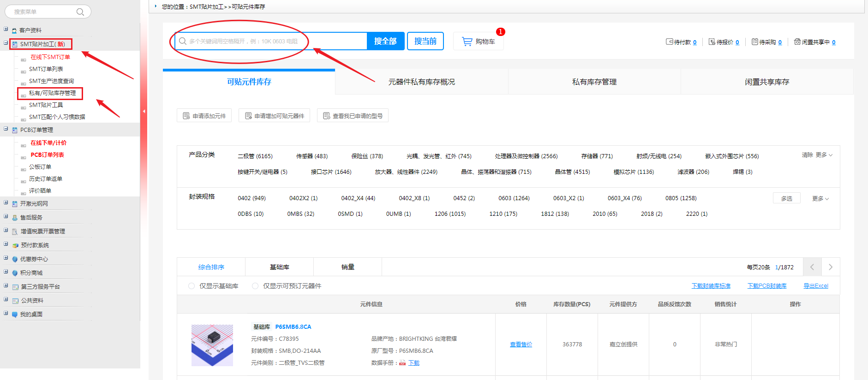Select 仅显示可预订元器件 radio button
868x380 pixels.
(x=255, y=286)
